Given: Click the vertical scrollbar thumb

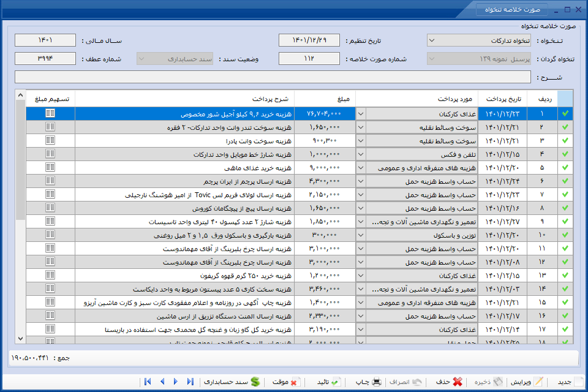Looking at the screenshot, I should point(21,160).
